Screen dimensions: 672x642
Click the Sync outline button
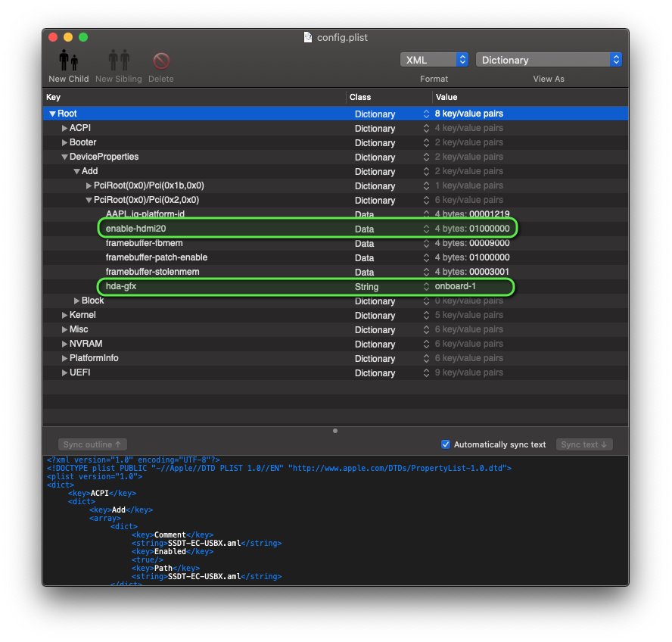pos(93,444)
